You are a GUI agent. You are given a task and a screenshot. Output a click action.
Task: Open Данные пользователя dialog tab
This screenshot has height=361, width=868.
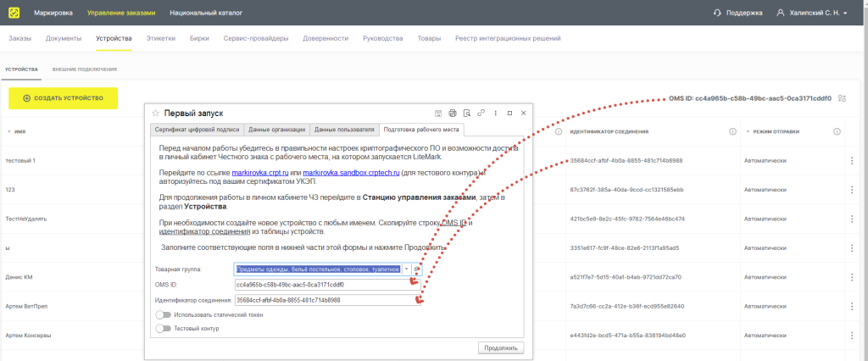point(346,130)
